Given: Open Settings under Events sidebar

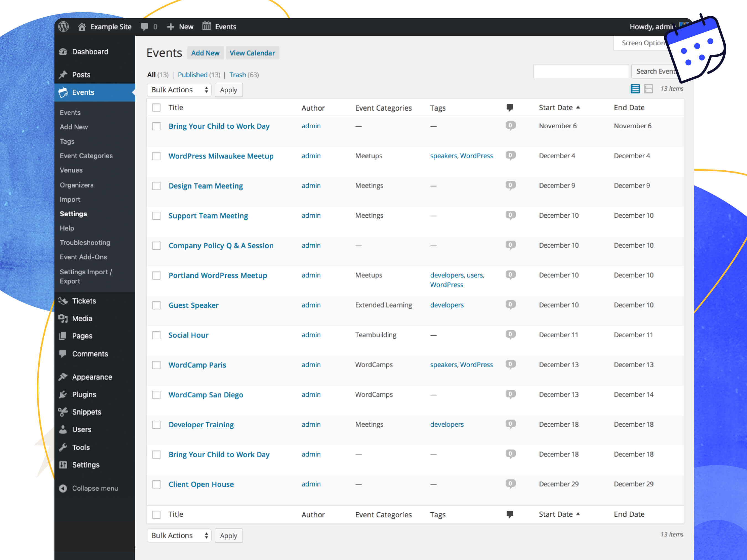Looking at the screenshot, I should [x=74, y=213].
